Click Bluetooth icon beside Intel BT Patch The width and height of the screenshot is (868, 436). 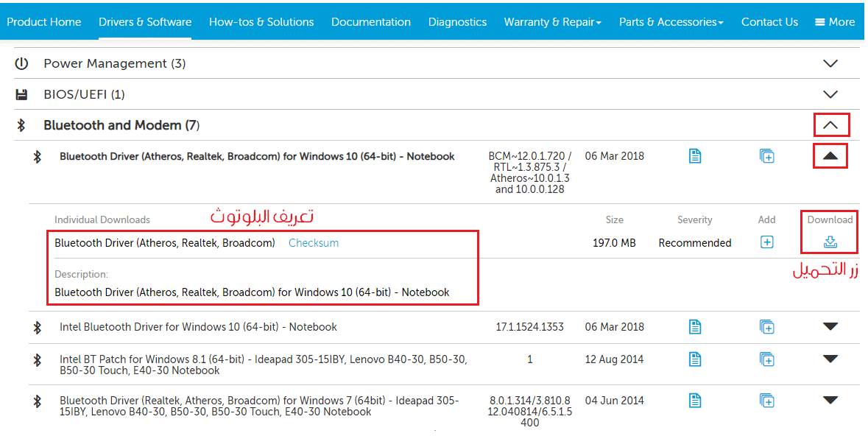click(x=37, y=360)
